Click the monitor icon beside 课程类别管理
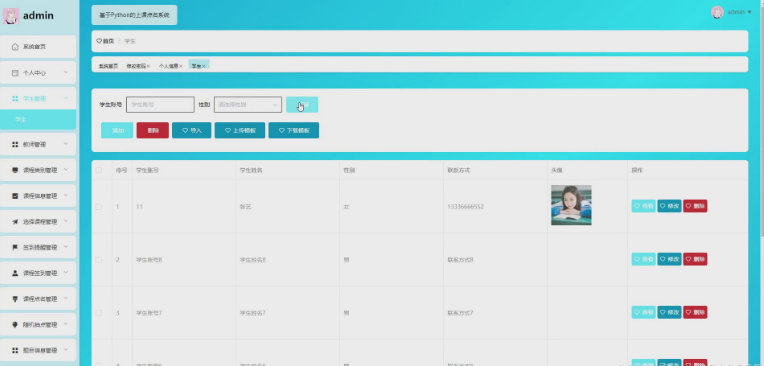This screenshot has height=366, width=764. pos(15,170)
